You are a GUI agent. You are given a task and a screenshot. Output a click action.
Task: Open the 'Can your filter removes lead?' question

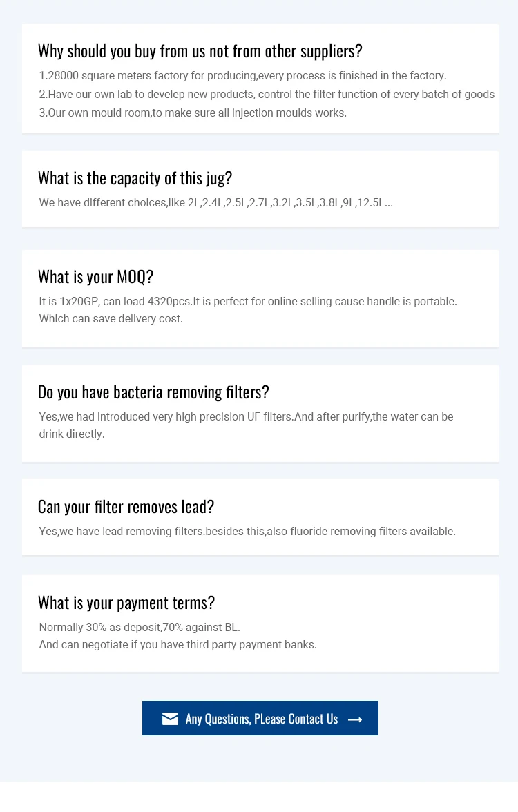[126, 506]
